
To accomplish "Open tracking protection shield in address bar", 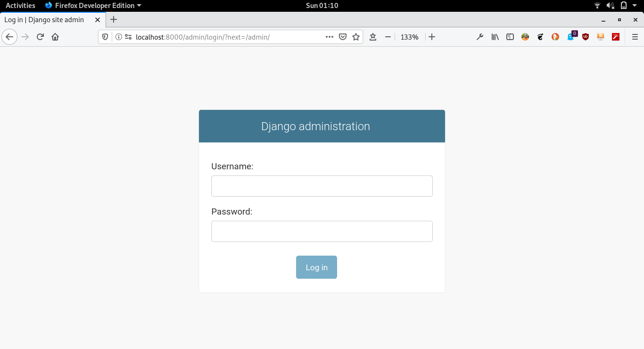I will pos(106,37).
